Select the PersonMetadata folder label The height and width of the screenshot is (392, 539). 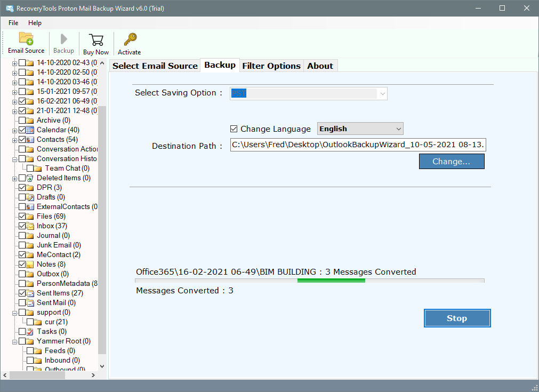[x=67, y=284]
